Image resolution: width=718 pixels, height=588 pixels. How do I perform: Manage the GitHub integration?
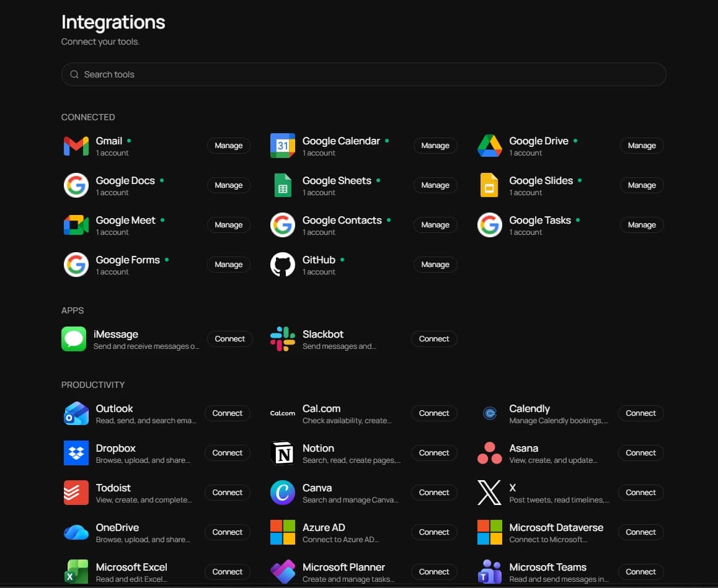435,265
